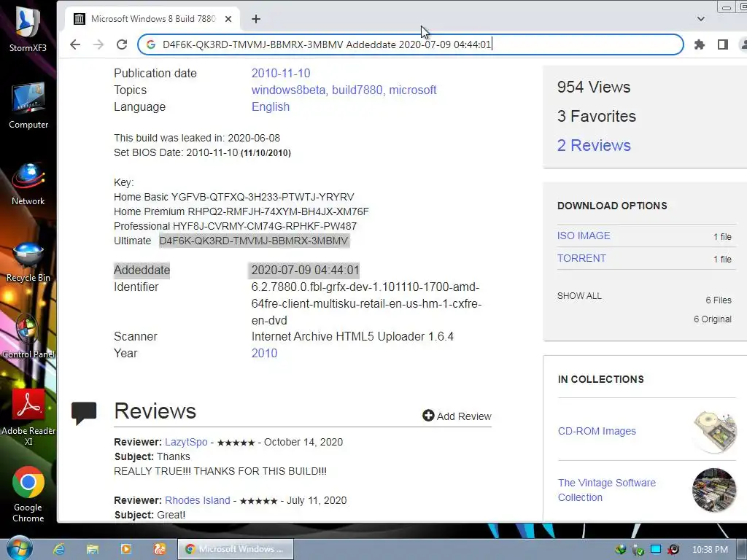Jump to 2 Reviews link
747x560 pixels.
(594, 145)
